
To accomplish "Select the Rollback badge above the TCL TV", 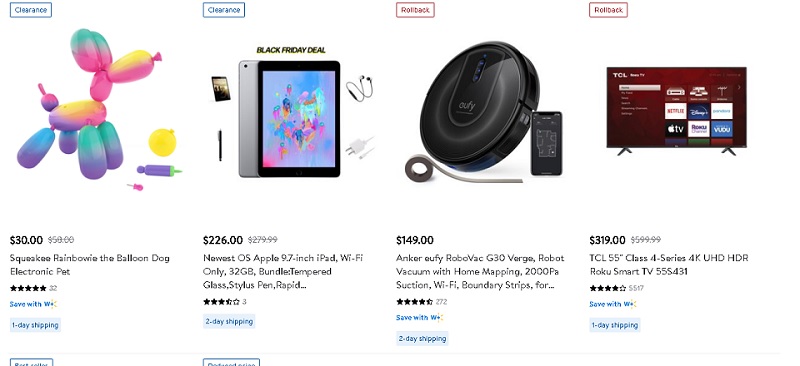I will [x=608, y=10].
